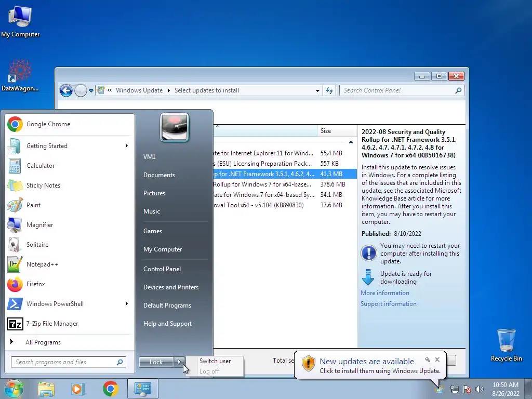Image resolution: width=532 pixels, height=399 pixels.
Task: Launch Getting Started from Start menu
Action: click(70, 146)
